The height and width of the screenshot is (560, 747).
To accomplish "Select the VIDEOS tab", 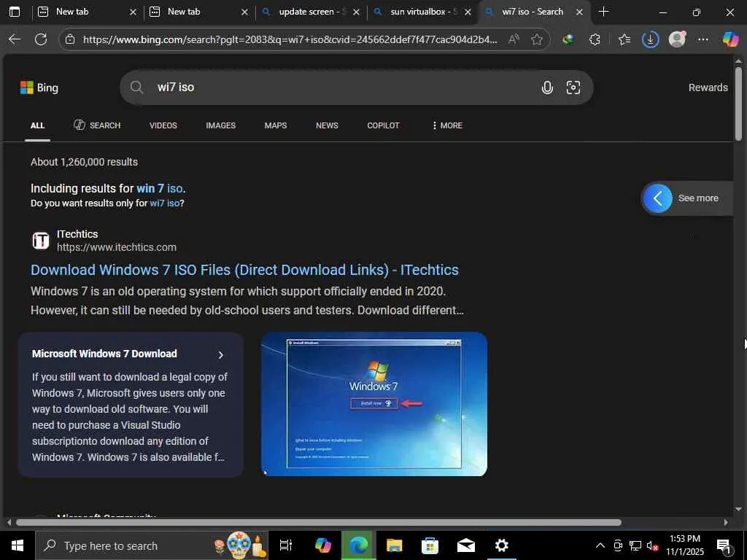I will tap(163, 125).
